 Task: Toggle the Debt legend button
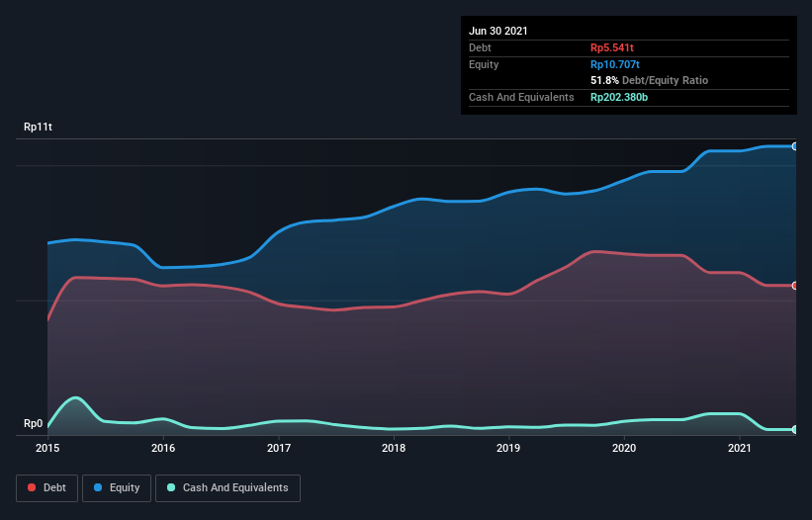pos(46,488)
